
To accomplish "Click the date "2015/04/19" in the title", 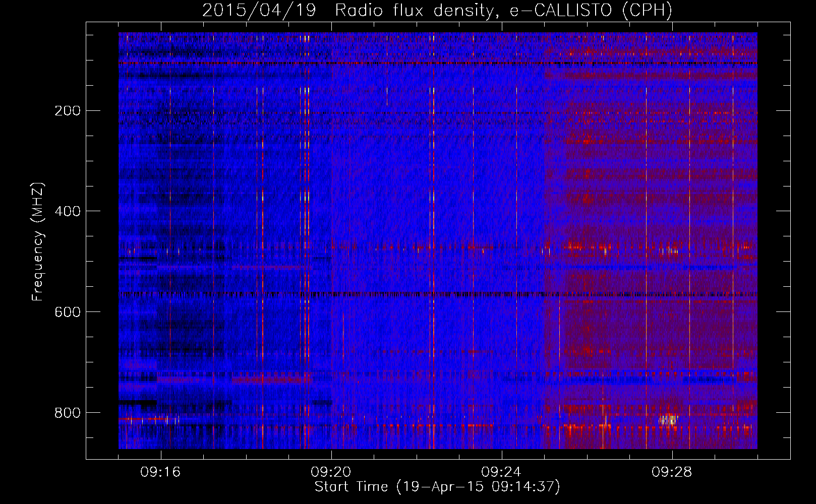I will coord(259,11).
